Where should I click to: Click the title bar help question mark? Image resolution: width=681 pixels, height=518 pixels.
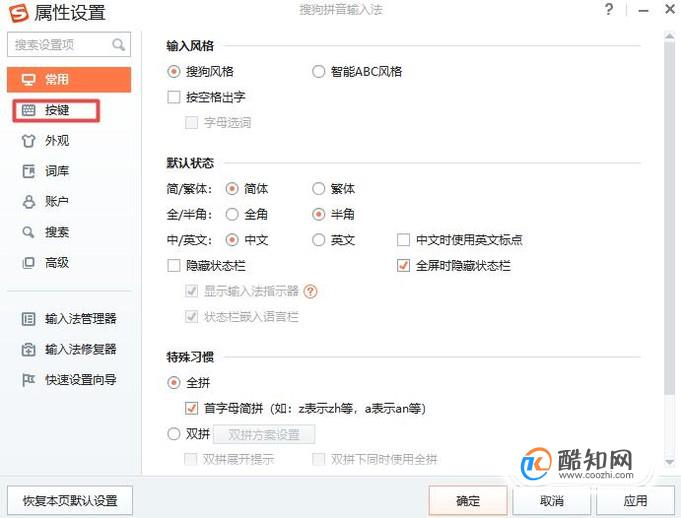(x=609, y=10)
